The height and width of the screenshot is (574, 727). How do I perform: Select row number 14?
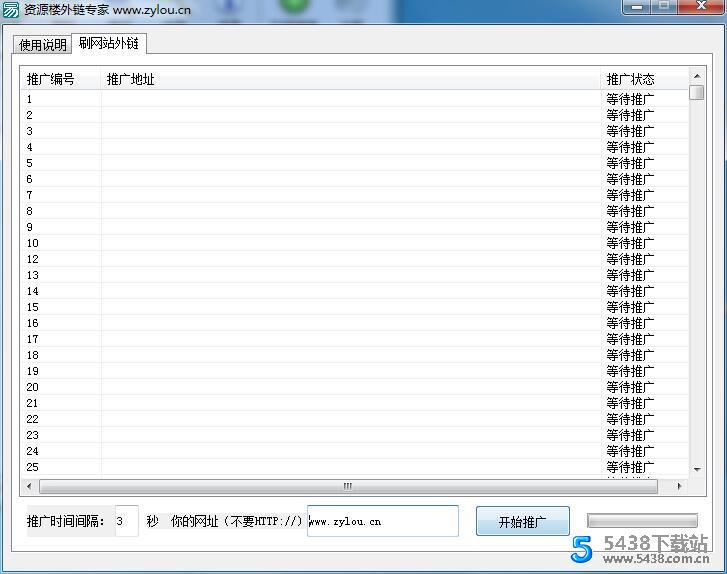tap(355, 291)
